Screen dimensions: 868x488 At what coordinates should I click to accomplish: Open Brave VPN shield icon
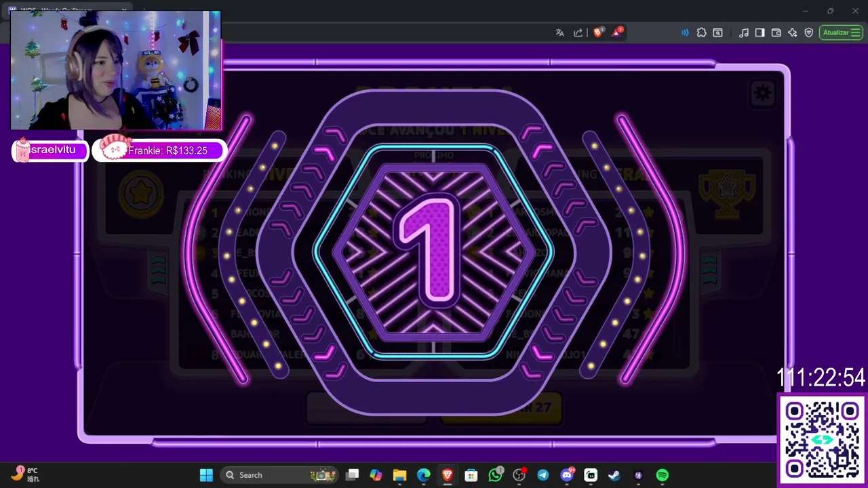tap(808, 33)
